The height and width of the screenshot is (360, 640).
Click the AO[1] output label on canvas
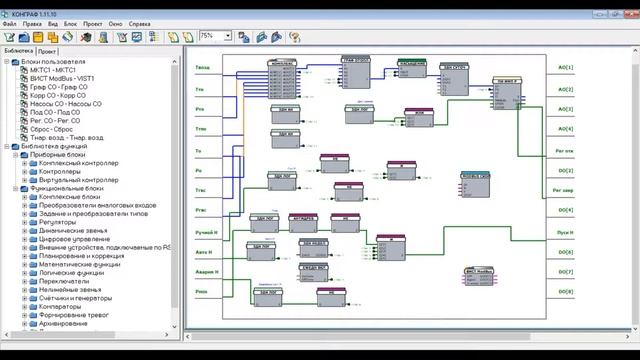(565, 67)
